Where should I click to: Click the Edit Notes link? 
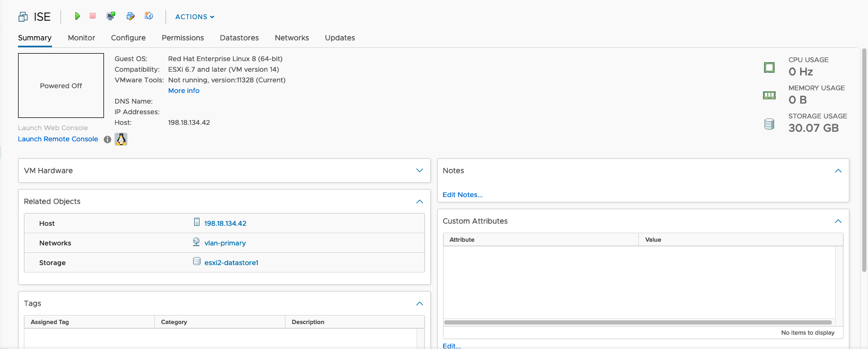pos(462,195)
